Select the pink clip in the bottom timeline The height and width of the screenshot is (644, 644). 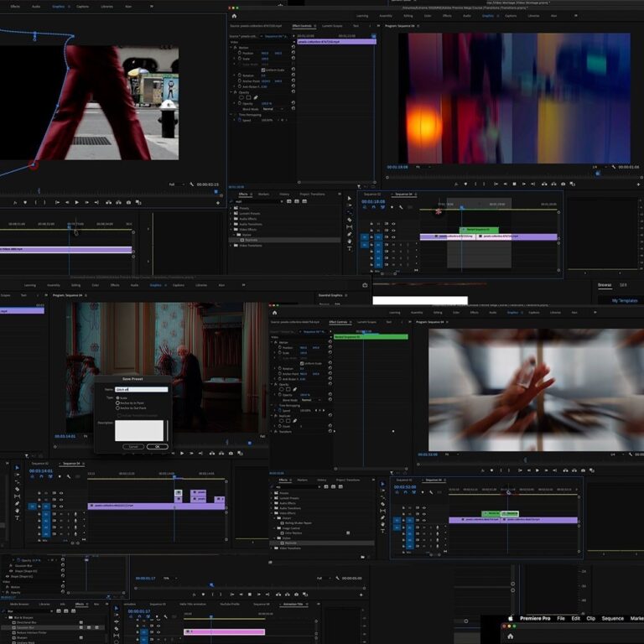click(224, 631)
